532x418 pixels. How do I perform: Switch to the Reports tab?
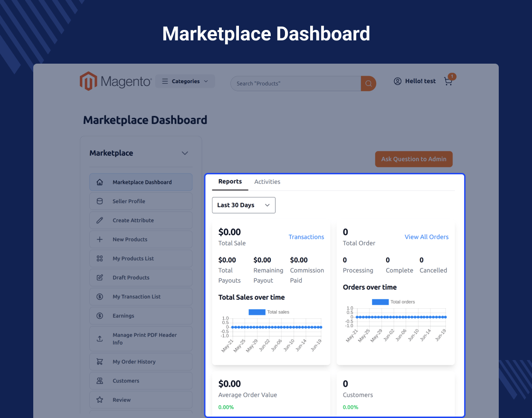point(230,181)
